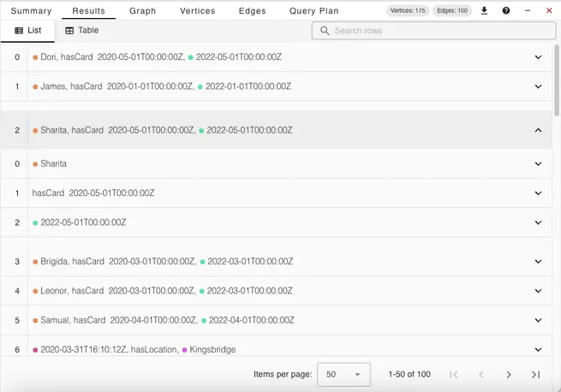The image size is (561, 392).
Task: Open the Items per page dropdown
Action: pos(343,375)
